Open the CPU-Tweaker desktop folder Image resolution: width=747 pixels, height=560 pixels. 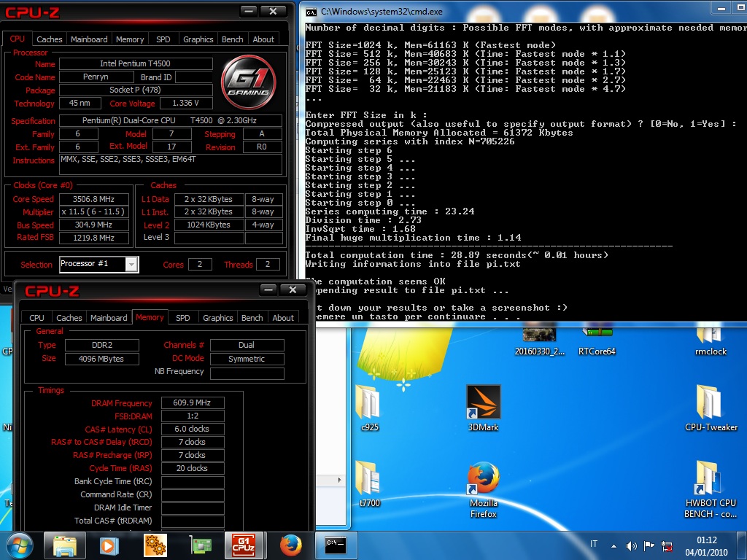pos(711,408)
